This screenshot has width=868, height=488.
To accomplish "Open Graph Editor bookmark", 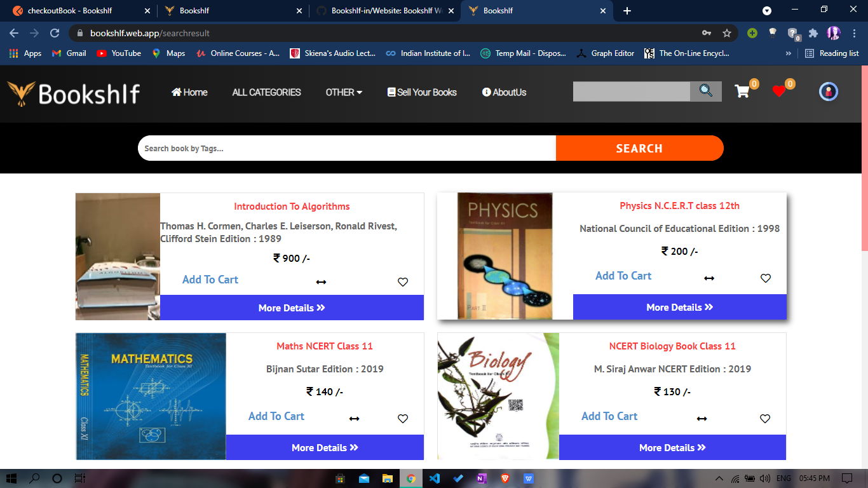I will (605, 53).
